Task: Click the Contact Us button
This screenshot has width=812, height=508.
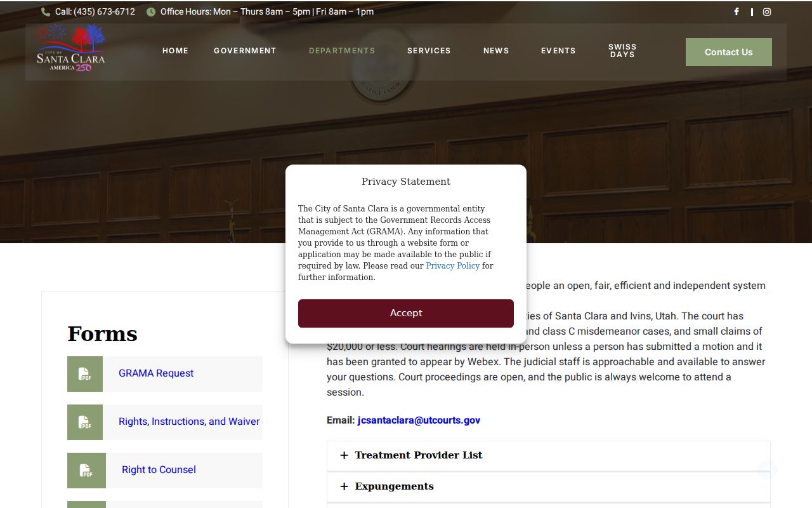Action: (729, 52)
